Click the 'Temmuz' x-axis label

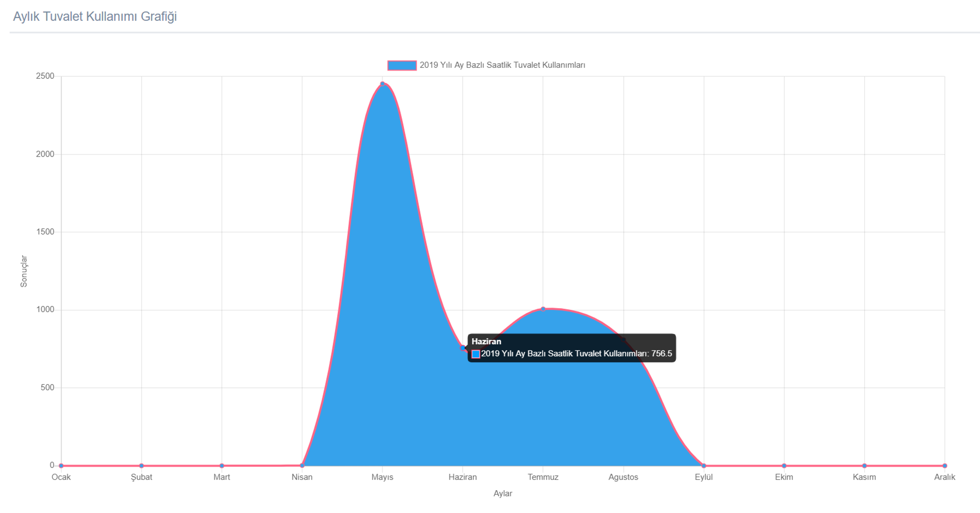tap(543, 477)
